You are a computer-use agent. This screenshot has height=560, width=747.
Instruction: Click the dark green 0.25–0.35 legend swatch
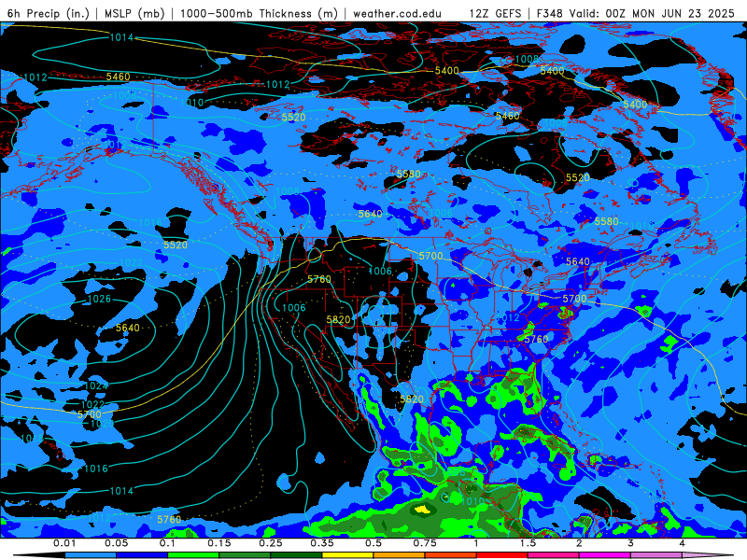296,555
